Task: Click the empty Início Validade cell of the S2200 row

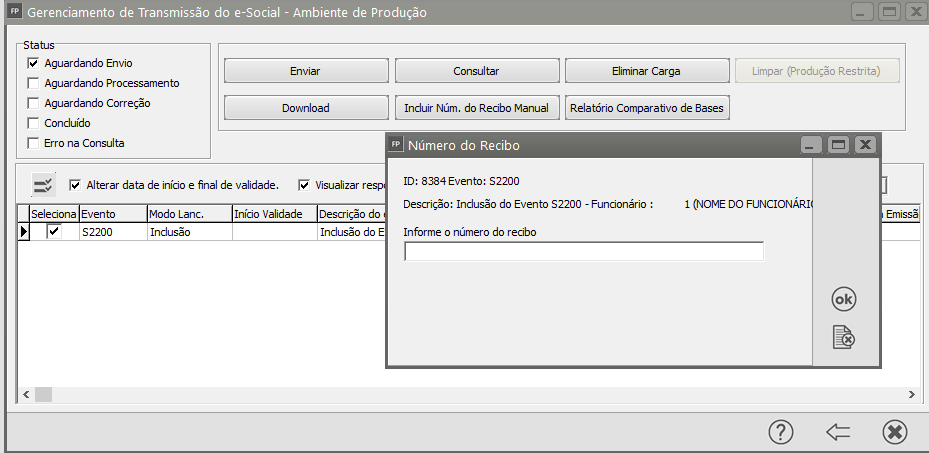Action: pos(275,232)
